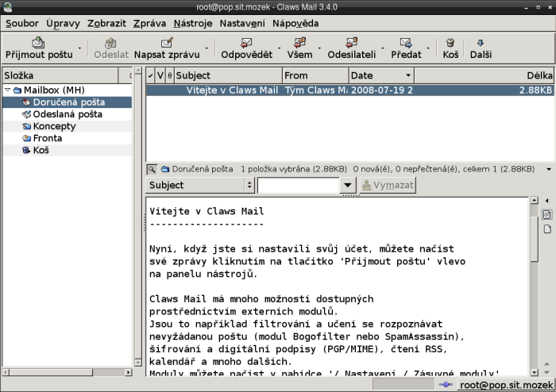Click the Přijmout poštu toolbar icon
Viewport: 556px width, 392px height.
pyautogui.click(x=37, y=43)
